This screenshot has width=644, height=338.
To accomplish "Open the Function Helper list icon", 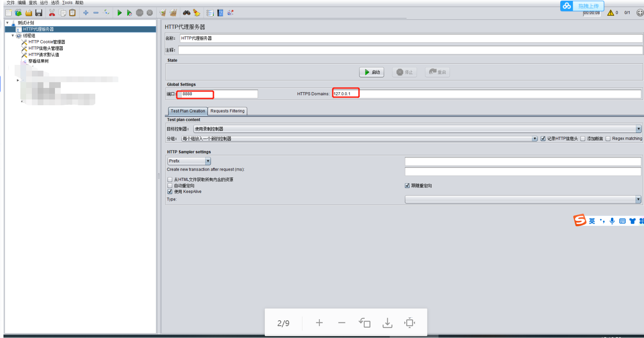I will pos(210,13).
